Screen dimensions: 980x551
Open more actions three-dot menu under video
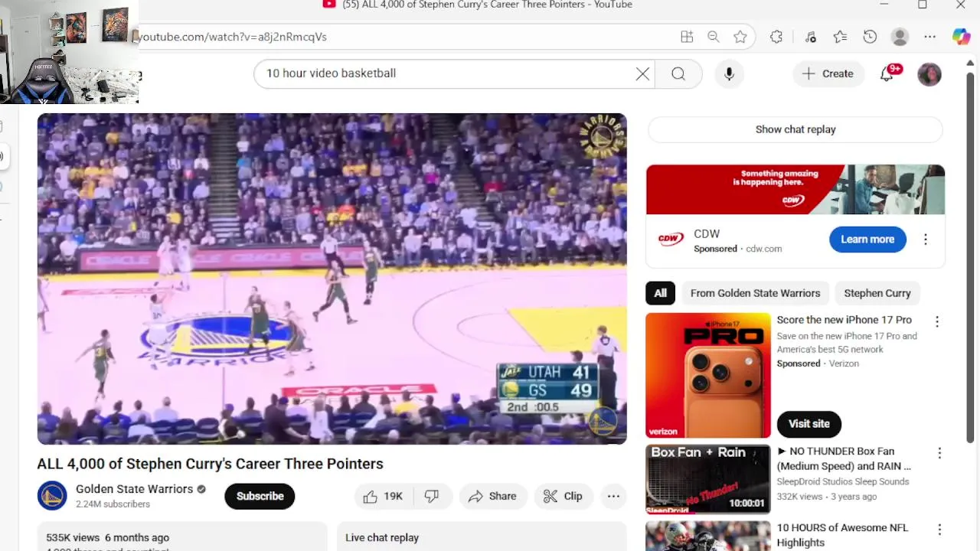613,496
